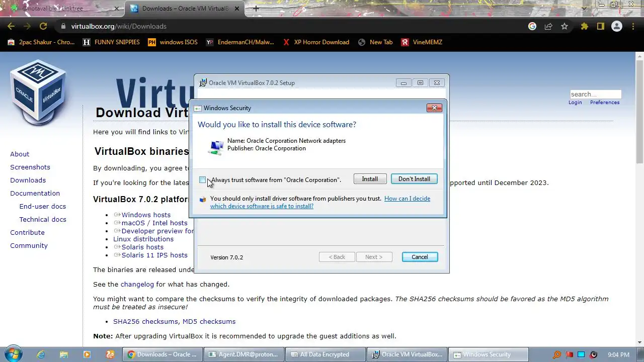Screen dimensions: 644x362
Task: Open the Community sidebar link
Action: pyautogui.click(x=29, y=245)
